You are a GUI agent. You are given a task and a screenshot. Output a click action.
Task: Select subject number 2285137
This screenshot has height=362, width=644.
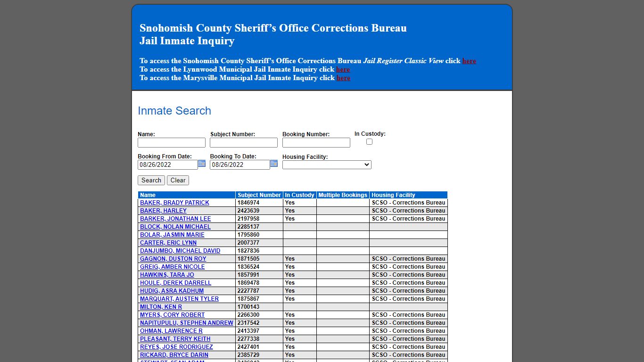pyautogui.click(x=248, y=227)
